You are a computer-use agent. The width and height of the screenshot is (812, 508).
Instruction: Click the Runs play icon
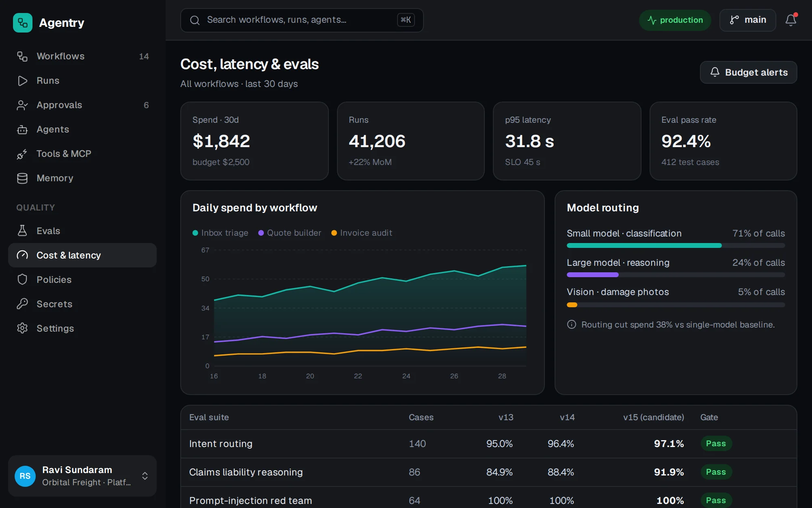tap(22, 80)
